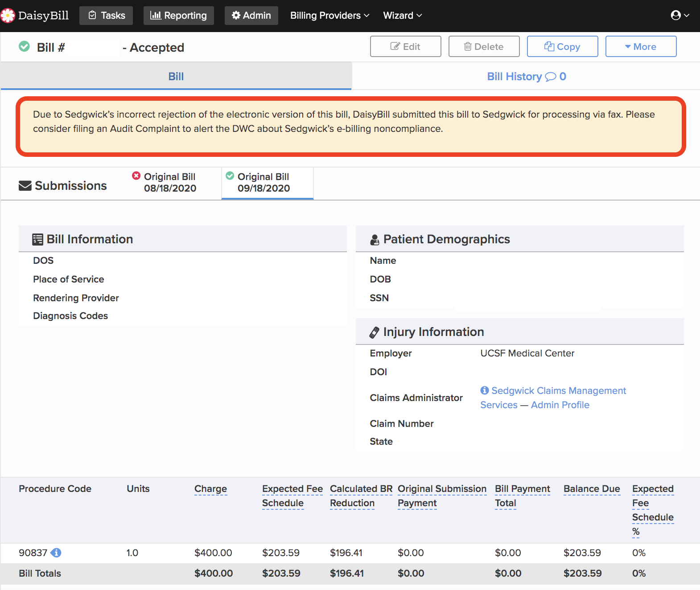Click info icon beside Sedgwick Claims Management
This screenshot has width=700, height=590.
[x=485, y=390]
